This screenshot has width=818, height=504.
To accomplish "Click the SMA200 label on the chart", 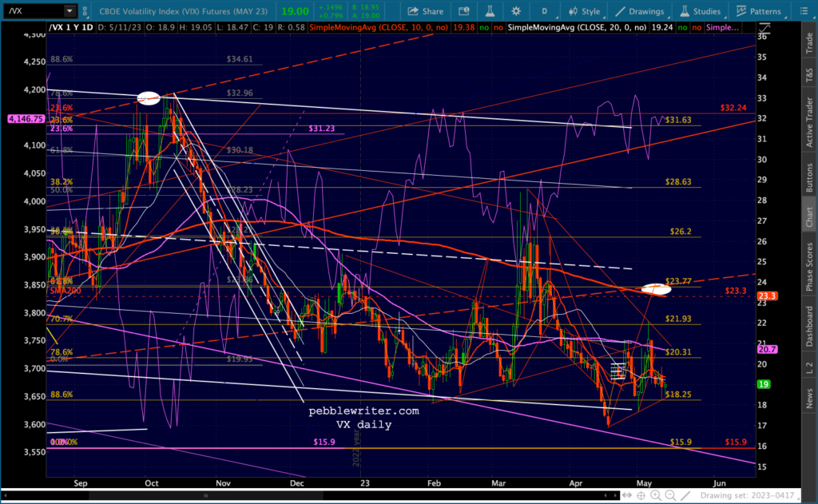I will pyautogui.click(x=66, y=291).
